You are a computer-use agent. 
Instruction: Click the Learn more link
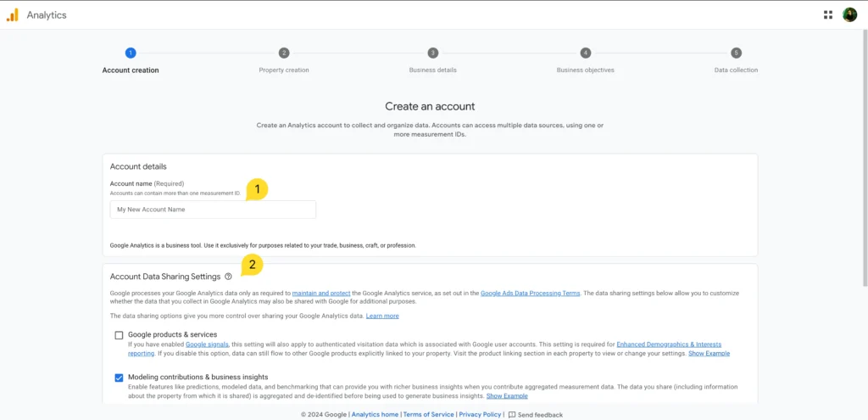382,316
